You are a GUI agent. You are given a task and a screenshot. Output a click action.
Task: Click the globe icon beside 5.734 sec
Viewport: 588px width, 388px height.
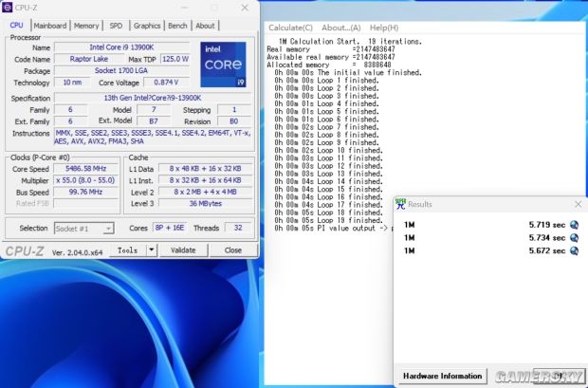point(575,238)
